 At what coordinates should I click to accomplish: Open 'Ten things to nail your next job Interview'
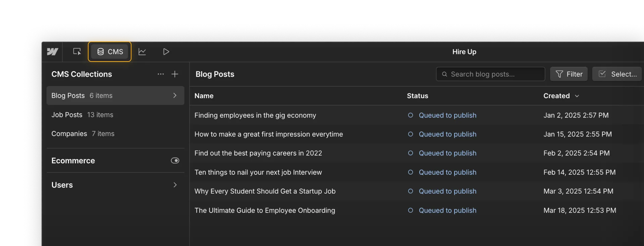(258, 172)
